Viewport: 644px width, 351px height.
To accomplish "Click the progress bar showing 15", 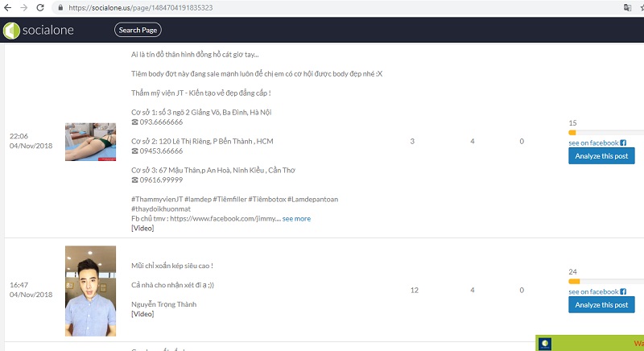I will pos(605,131).
